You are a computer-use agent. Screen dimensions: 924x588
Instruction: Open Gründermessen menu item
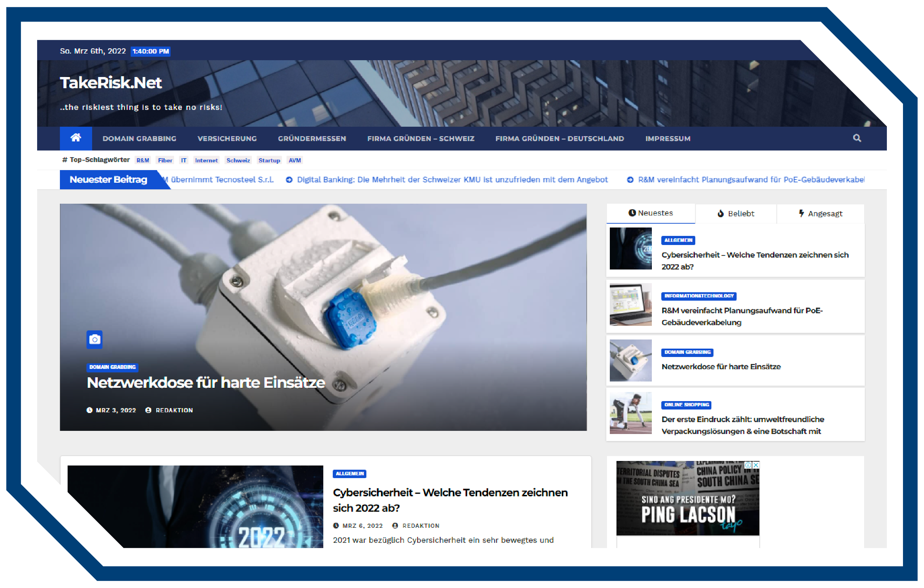312,139
